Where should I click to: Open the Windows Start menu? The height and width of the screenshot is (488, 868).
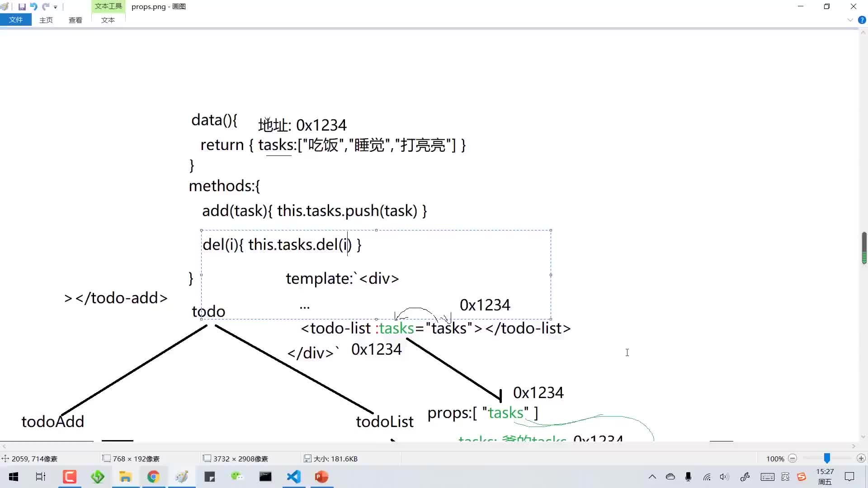point(14,477)
